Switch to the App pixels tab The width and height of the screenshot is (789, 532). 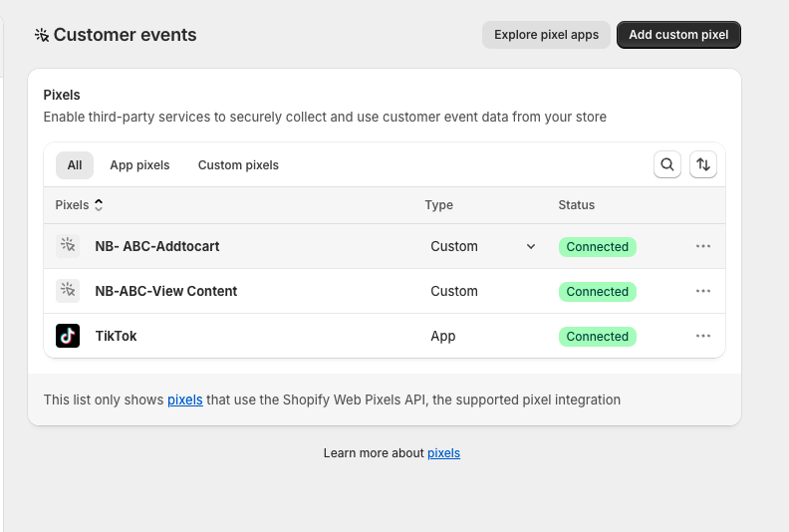pos(139,165)
